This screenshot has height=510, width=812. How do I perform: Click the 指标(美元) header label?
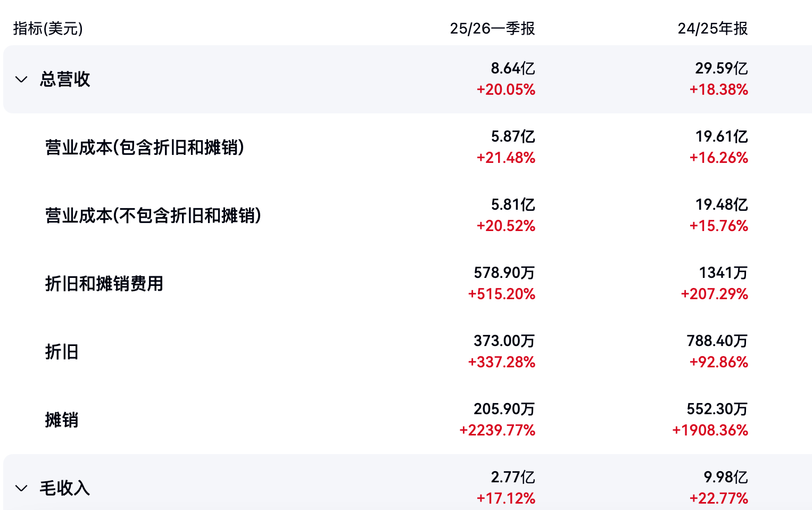click(48, 28)
